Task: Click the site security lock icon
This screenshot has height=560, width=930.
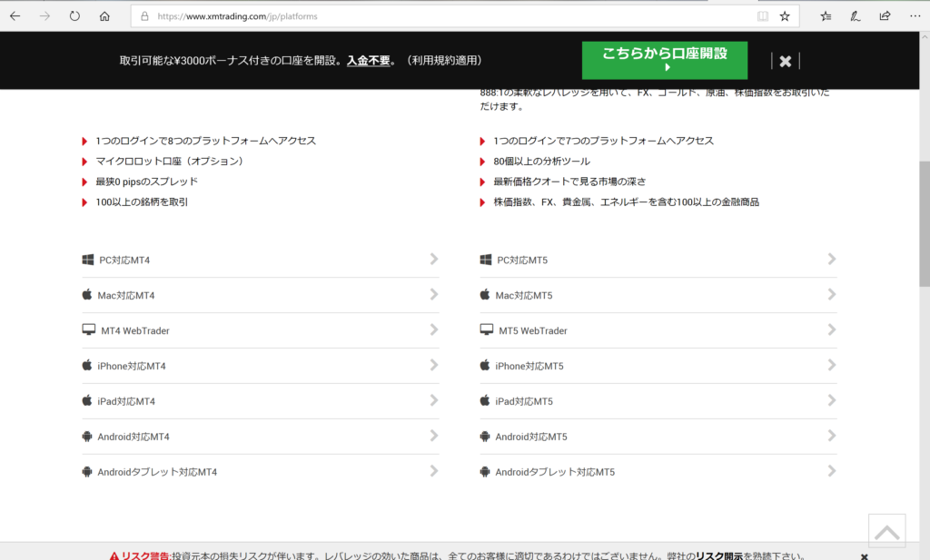Action: click(x=144, y=16)
